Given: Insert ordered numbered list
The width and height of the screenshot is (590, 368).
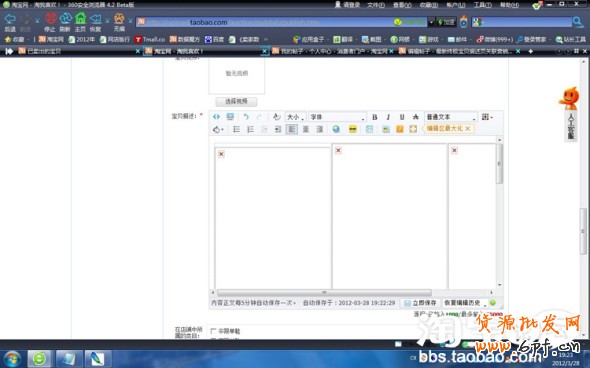Looking at the screenshot, I should click(x=250, y=129).
